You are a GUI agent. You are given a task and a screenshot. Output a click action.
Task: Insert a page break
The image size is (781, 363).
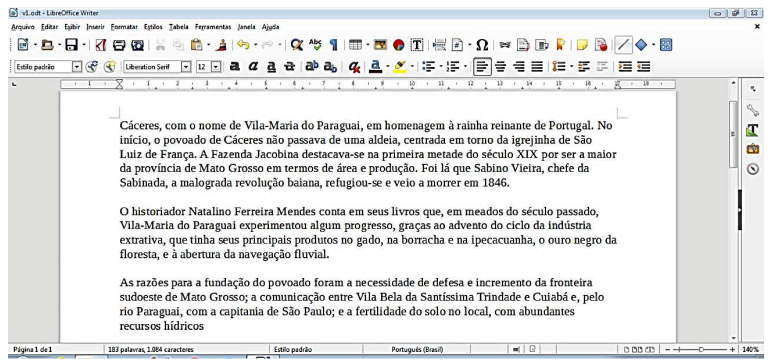tap(439, 45)
